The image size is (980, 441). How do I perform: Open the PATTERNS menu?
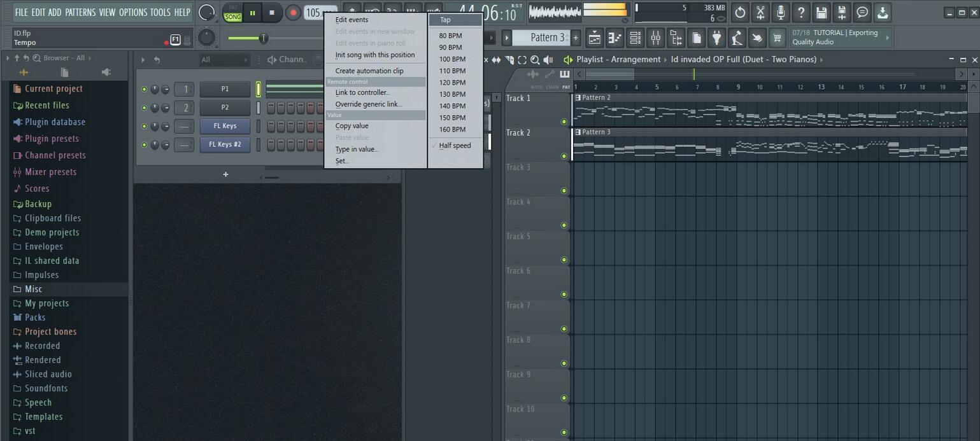pos(80,12)
